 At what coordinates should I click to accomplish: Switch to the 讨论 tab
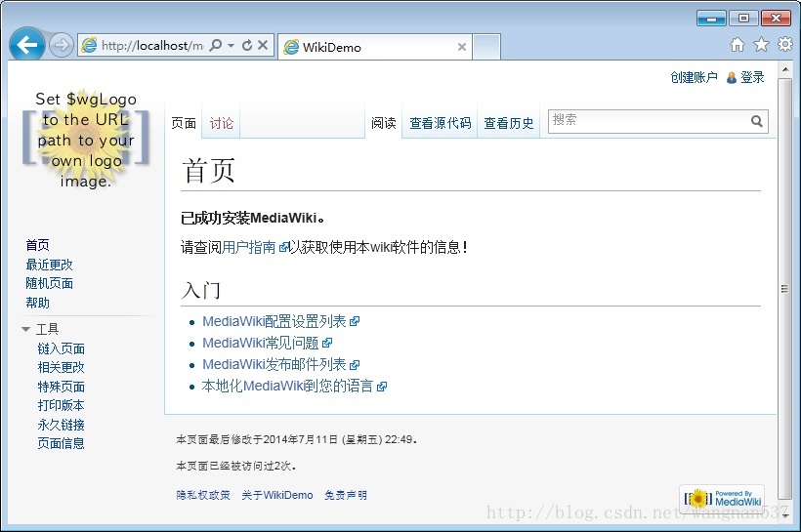tap(222, 123)
